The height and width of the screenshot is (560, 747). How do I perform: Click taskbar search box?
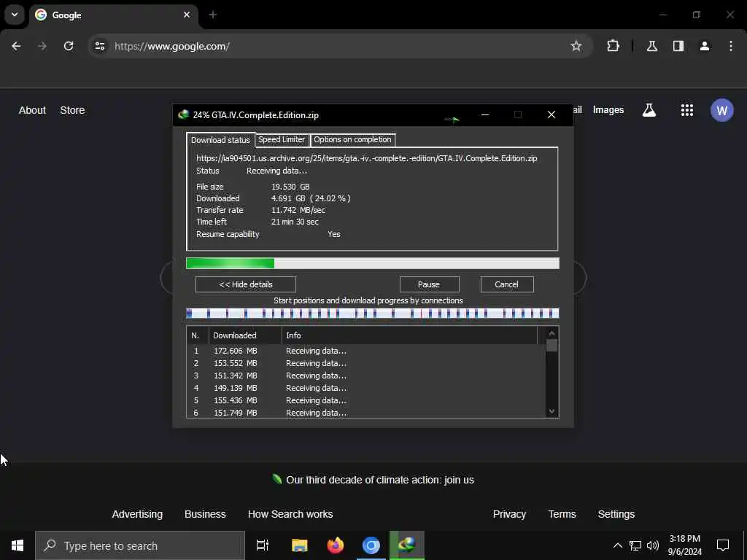coord(140,545)
